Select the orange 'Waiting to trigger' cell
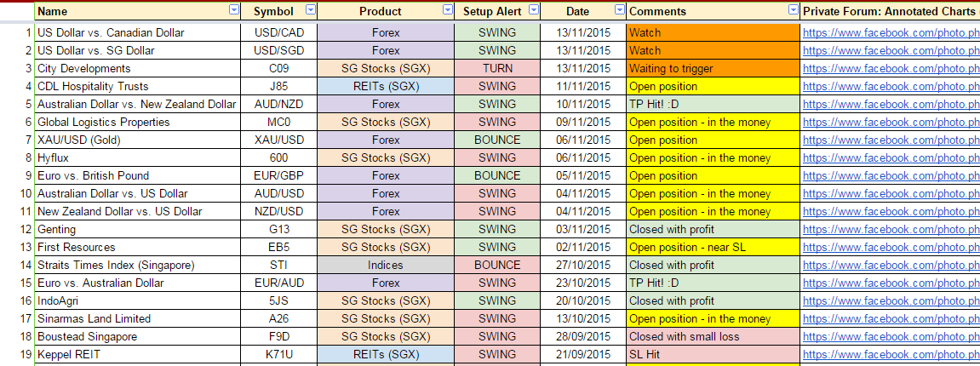Image resolution: width=980 pixels, height=366 pixels. [x=713, y=68]
